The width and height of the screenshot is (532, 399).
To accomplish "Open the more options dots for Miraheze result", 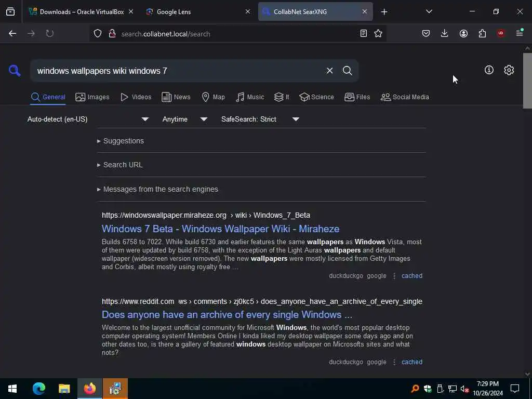I will point(394,276).
